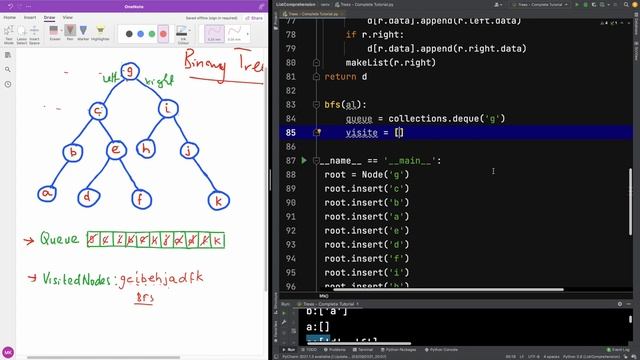Screen dimensions: 640x360
Task: Click the editor horizontal scrollbar
Action: pyautogui.click(x=449, y=289)
